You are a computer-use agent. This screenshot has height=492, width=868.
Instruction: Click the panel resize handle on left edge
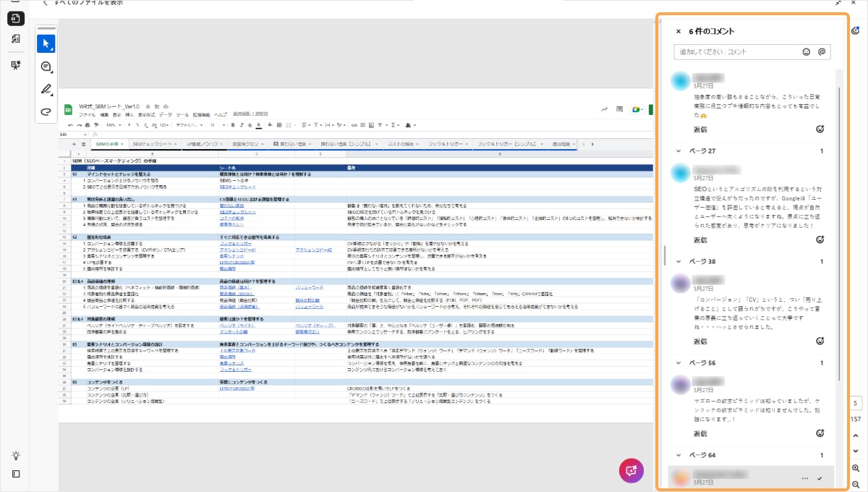point(664,255)
